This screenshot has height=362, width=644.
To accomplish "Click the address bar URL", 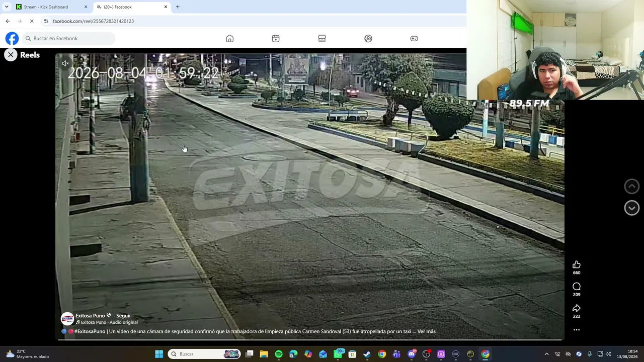I will 93,21.
